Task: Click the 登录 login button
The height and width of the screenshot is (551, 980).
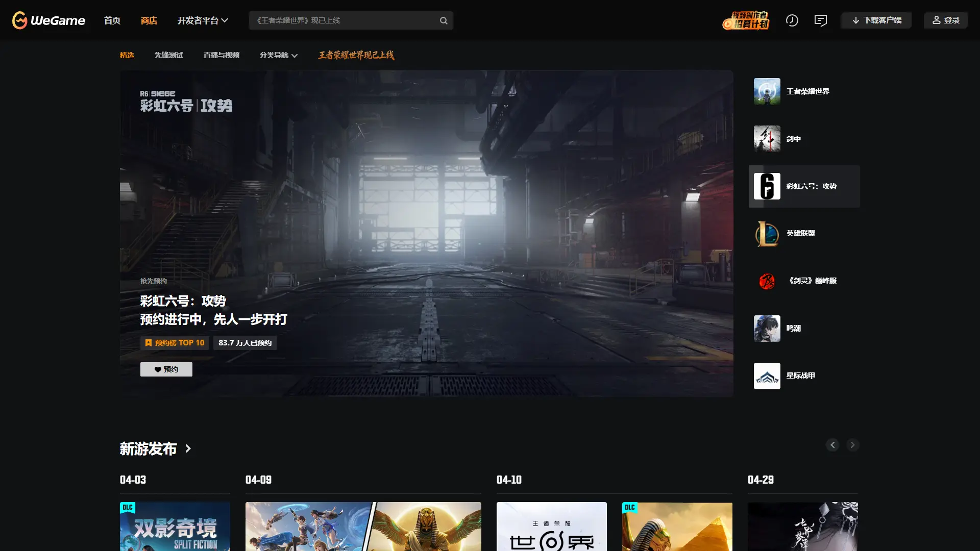Action: (x=945, y=20)
